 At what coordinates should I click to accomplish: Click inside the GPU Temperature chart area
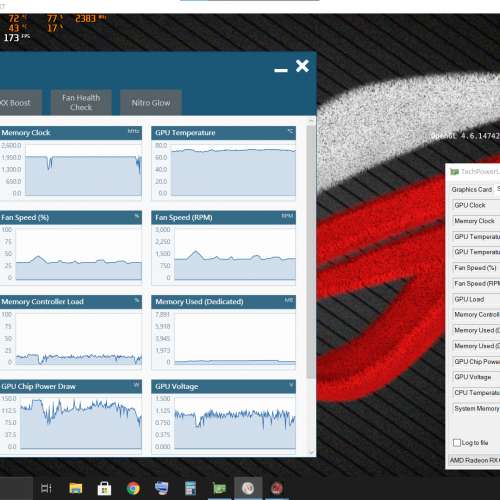(233, 170)
